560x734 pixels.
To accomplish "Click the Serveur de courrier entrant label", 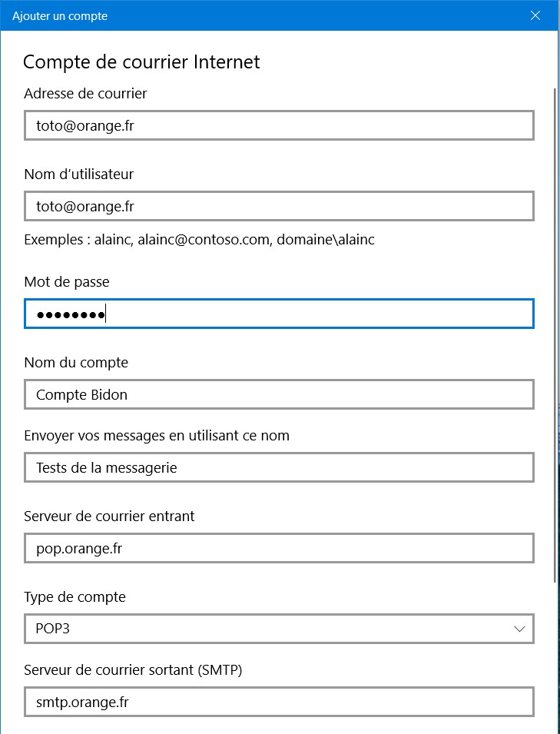I will (x=109, y=516).
